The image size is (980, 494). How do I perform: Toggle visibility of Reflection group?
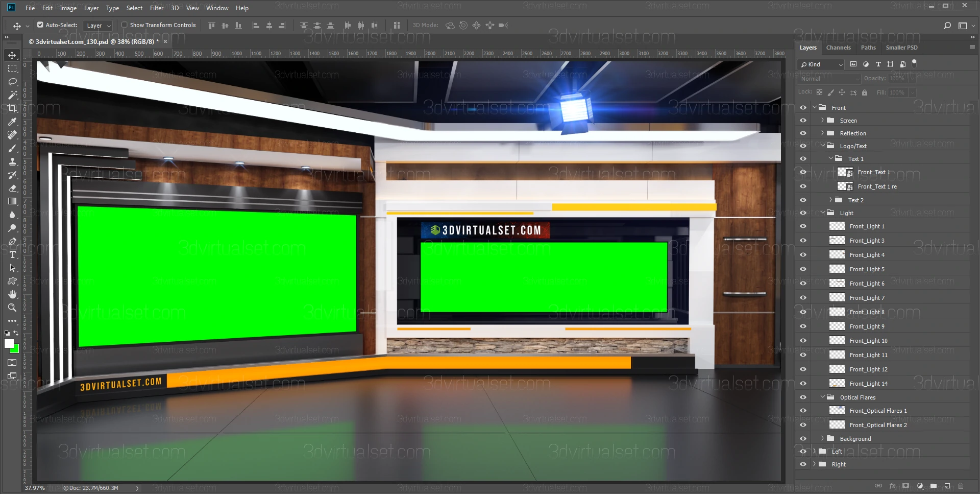click(x=803, y=133)
